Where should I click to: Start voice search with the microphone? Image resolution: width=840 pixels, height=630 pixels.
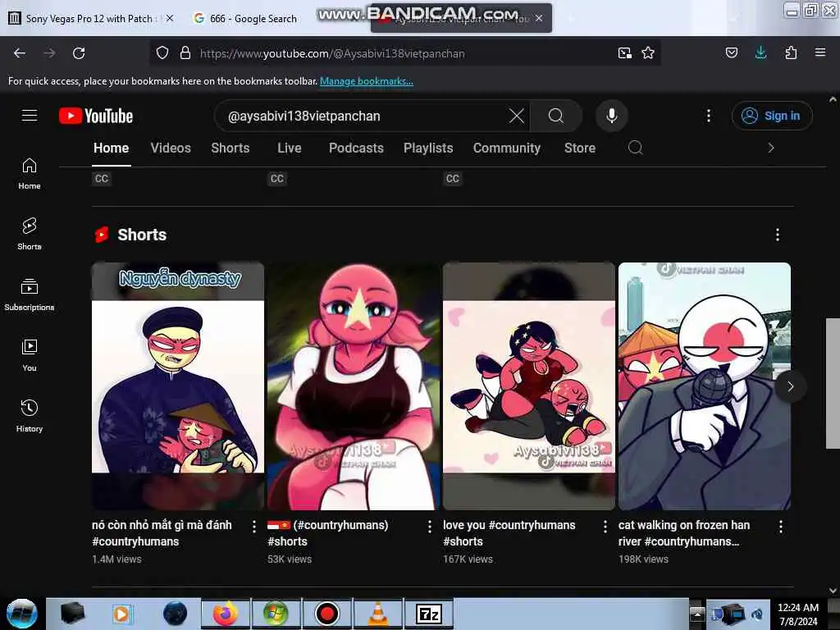coord(611,116)
